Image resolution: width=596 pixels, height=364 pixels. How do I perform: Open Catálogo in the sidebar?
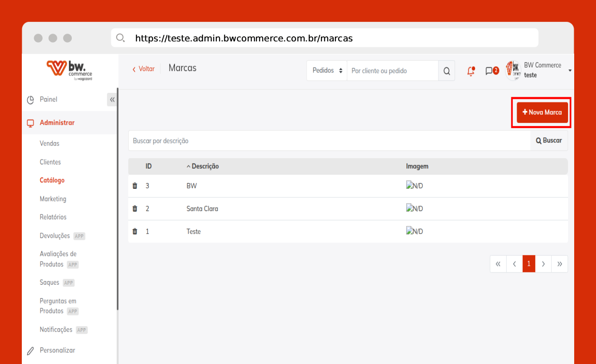[x=52, y=180]
